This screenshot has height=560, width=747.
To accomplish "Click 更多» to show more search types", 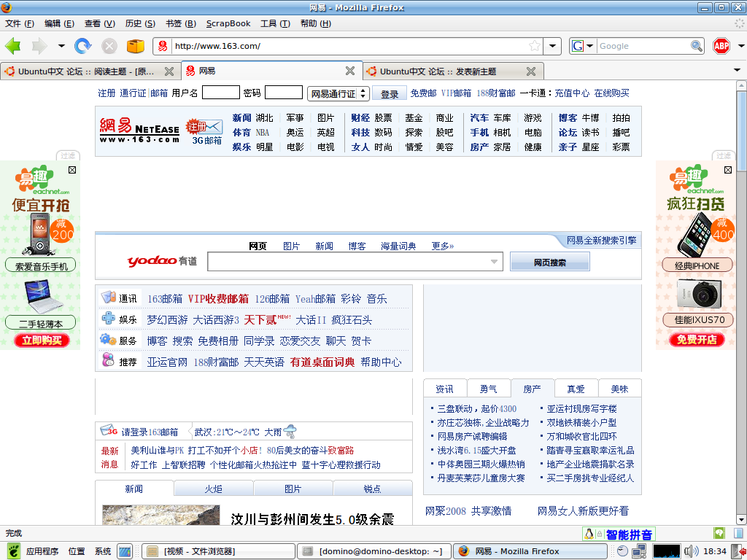I will pos(443,246).
